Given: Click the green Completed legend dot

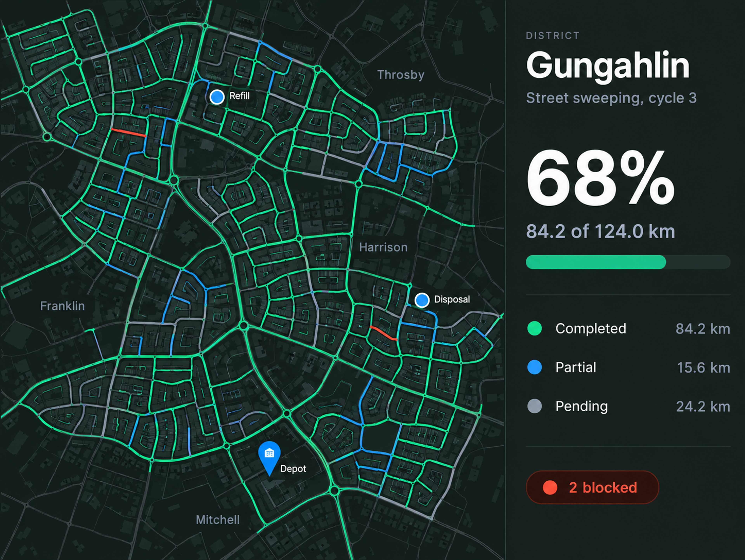Looking at the screenshot, I should (x=534, y=328).
